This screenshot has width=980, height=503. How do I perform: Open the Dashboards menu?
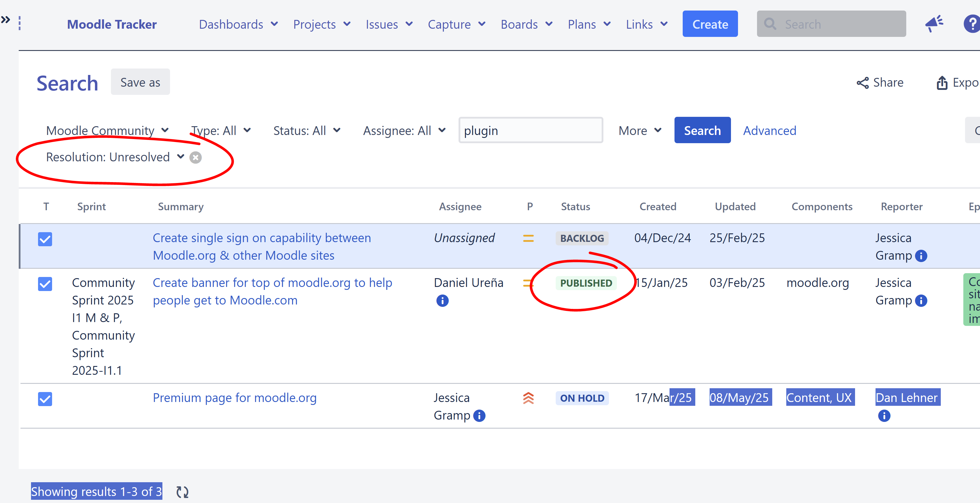coord(238,24)
